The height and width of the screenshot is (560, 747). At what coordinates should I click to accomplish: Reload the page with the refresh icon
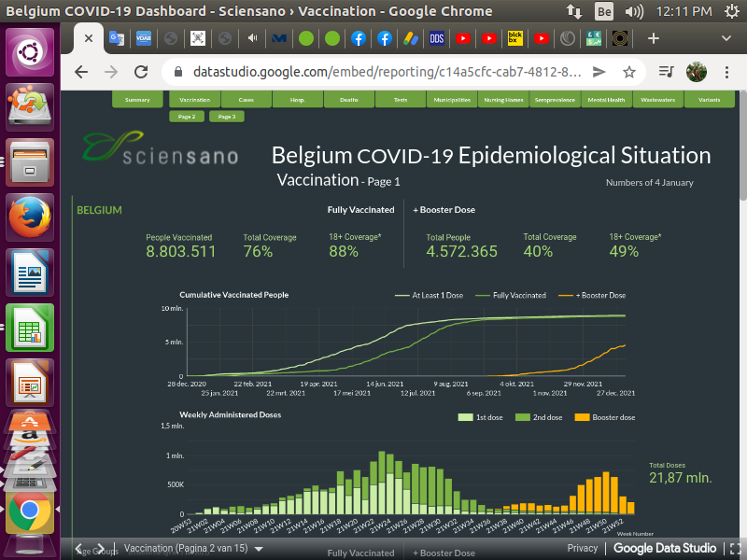click(x=141, y=72)
